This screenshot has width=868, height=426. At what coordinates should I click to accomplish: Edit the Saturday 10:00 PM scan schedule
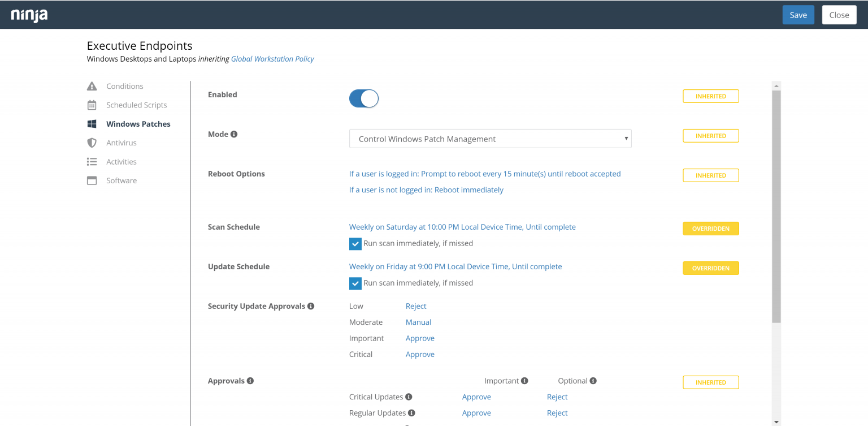tap(462, 227)
